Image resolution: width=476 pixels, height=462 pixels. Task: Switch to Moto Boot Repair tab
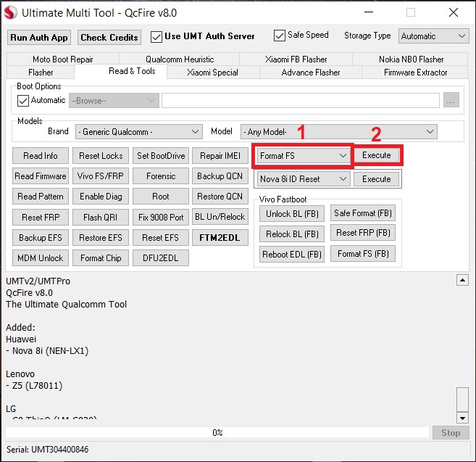(x=63, y=59)
